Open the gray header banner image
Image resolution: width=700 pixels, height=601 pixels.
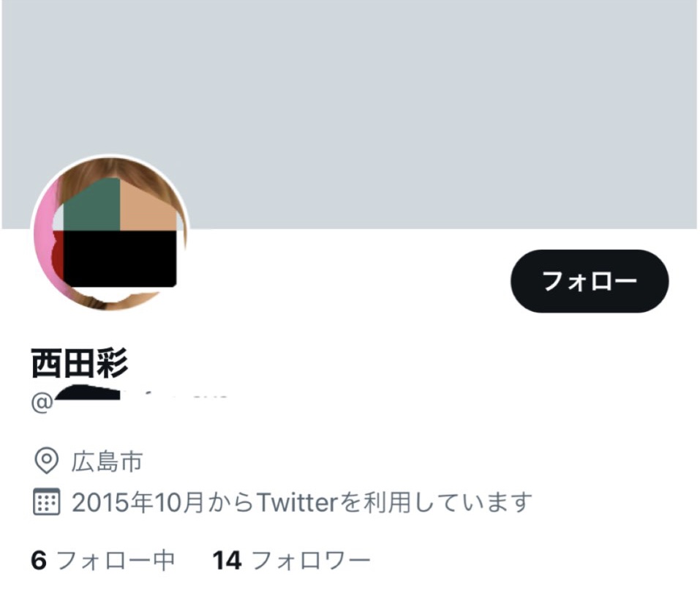pos(349,114)
